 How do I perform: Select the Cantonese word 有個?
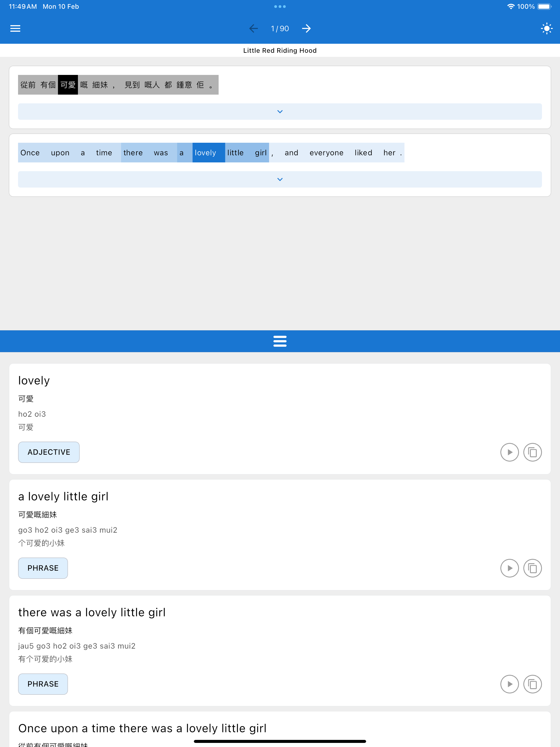48,85
